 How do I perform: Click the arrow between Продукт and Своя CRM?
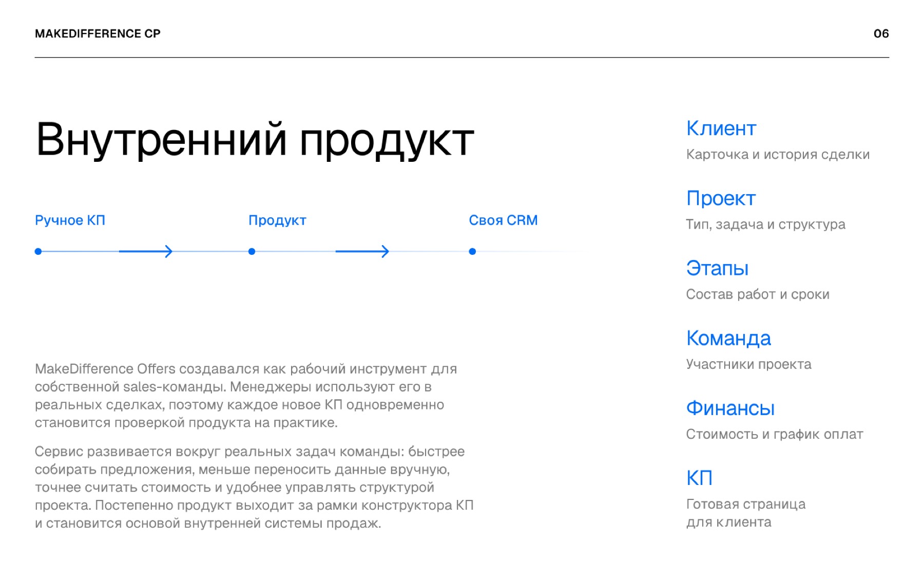coord(362,251)
